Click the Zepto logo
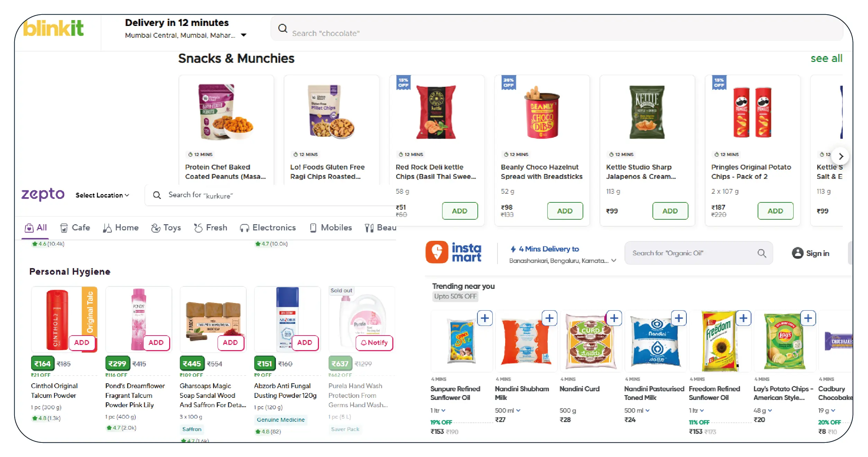Image resolution: width=868 pixels, height=457 pixels. [43, 194]
